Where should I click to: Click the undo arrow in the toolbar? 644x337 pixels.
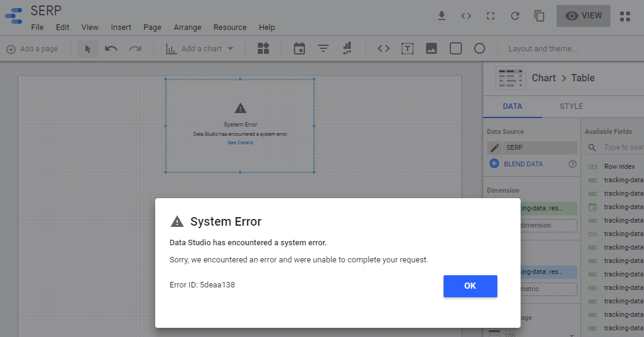(x=111, y=49)
